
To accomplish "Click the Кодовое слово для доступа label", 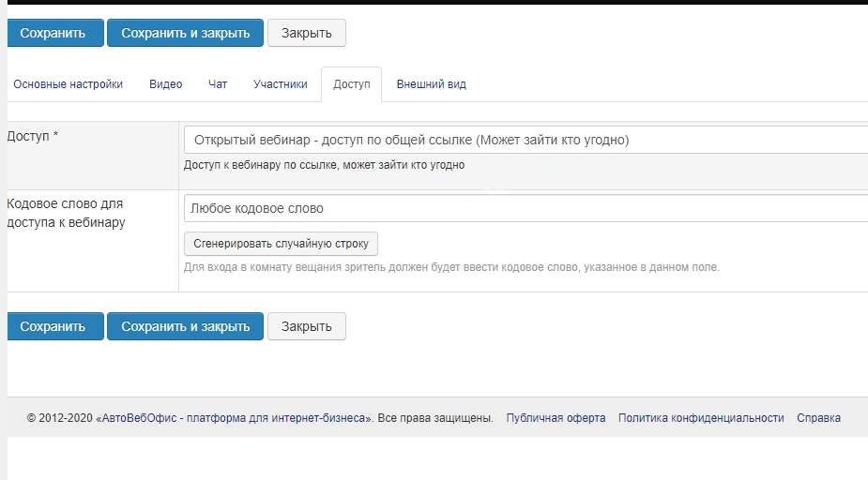I will (66, 213).
